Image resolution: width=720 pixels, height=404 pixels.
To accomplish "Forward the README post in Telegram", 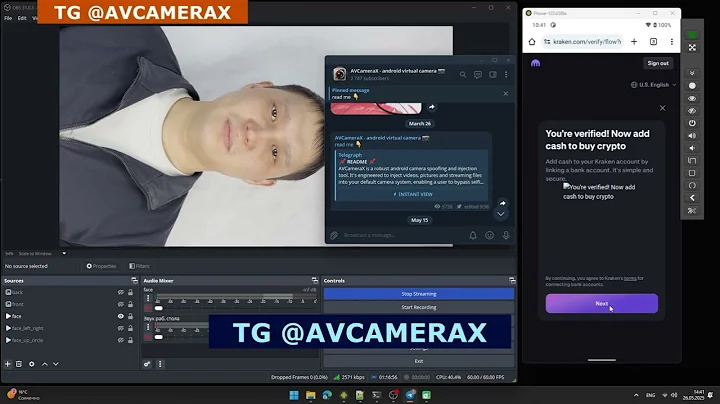I will (x=503, y=203).
